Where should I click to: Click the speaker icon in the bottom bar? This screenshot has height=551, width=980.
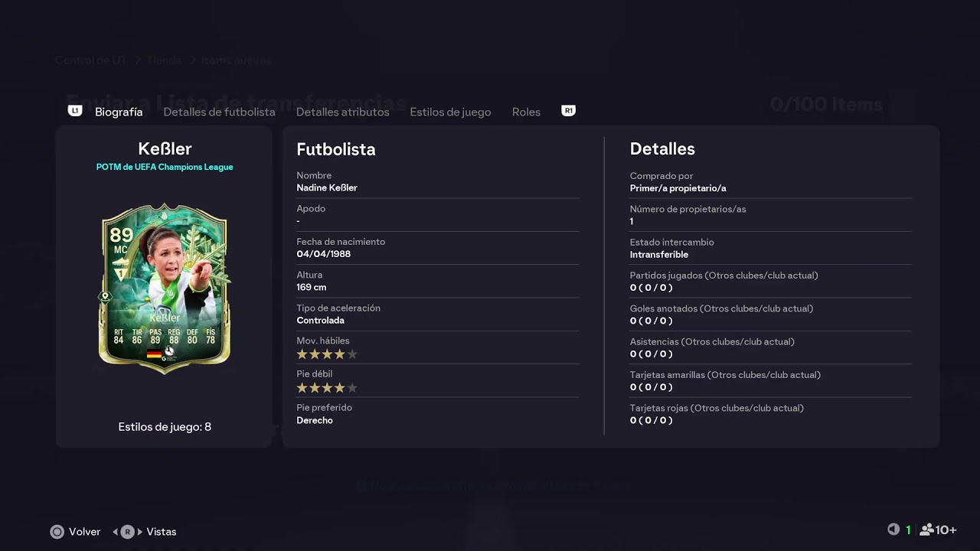(x=893, y=530)
